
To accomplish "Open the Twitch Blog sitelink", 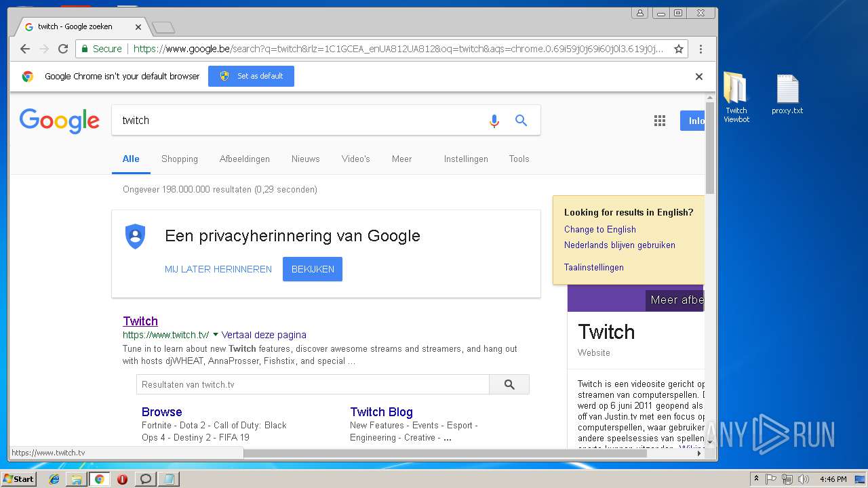I will (x=381, y=412).
